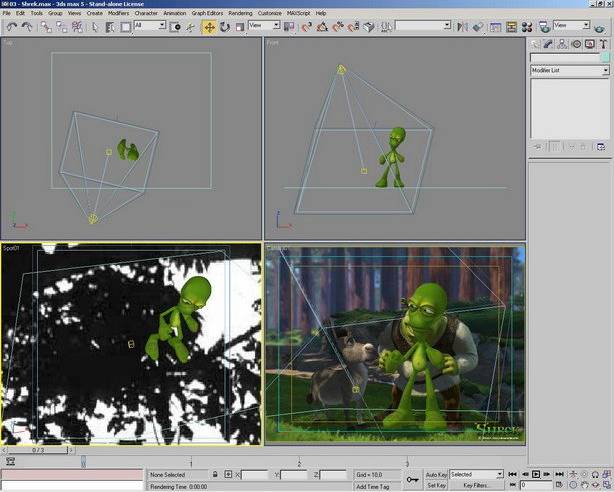The height and width of the screenshot is (492, 614).
Task: Click the Set Key button
Action: (436, 485)
